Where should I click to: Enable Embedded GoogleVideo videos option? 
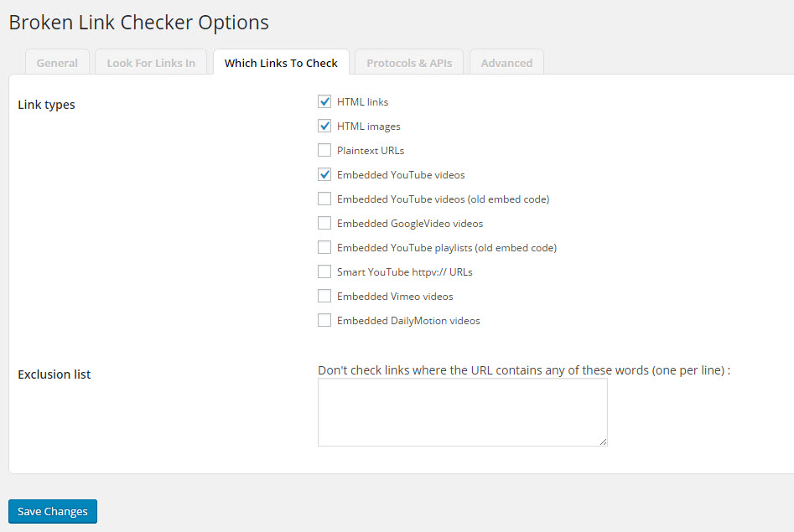tap(324, 223)
